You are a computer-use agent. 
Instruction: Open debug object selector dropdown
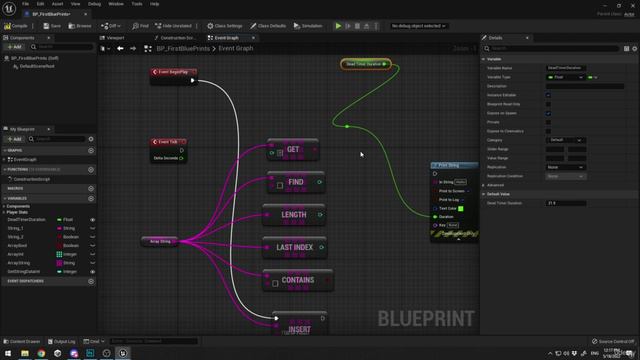(x=418, y=26)
